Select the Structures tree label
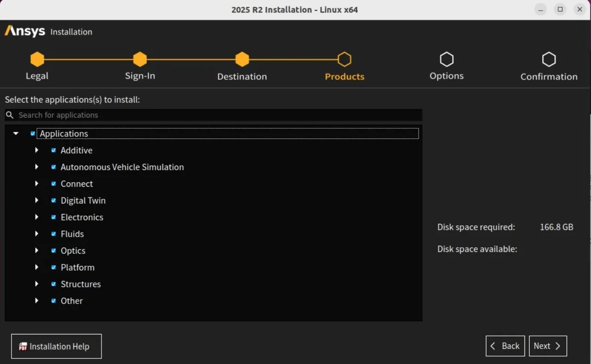 pos(81,284)
